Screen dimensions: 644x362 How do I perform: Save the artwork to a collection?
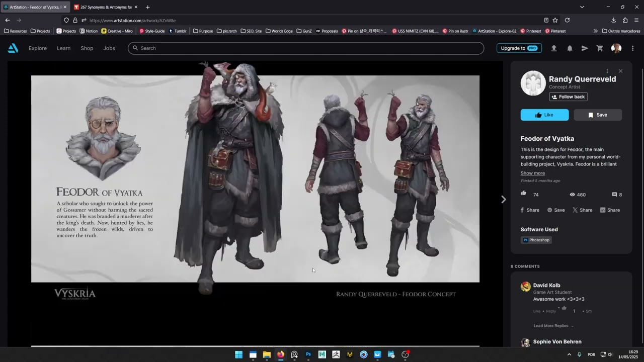598,115
